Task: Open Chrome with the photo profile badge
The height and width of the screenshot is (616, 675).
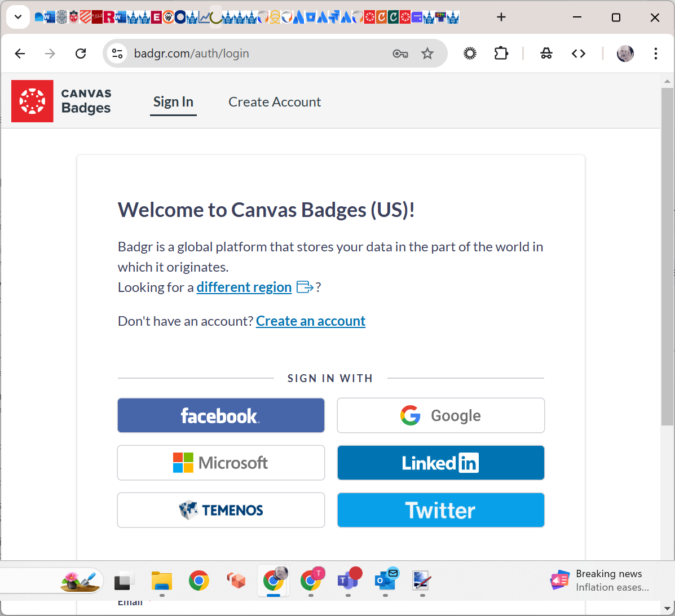Action: tap(274, 580)
